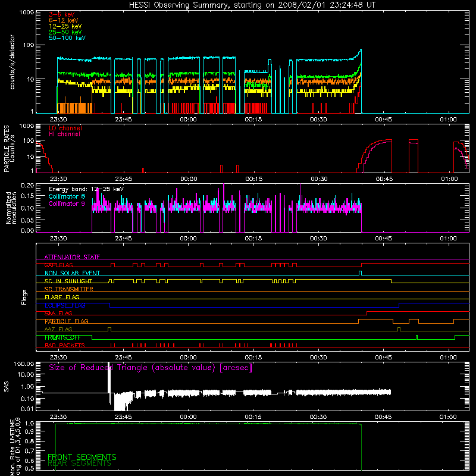
Task: Click the 00:15 tick under the particle rates panel
Action: (x=254, y=179)
